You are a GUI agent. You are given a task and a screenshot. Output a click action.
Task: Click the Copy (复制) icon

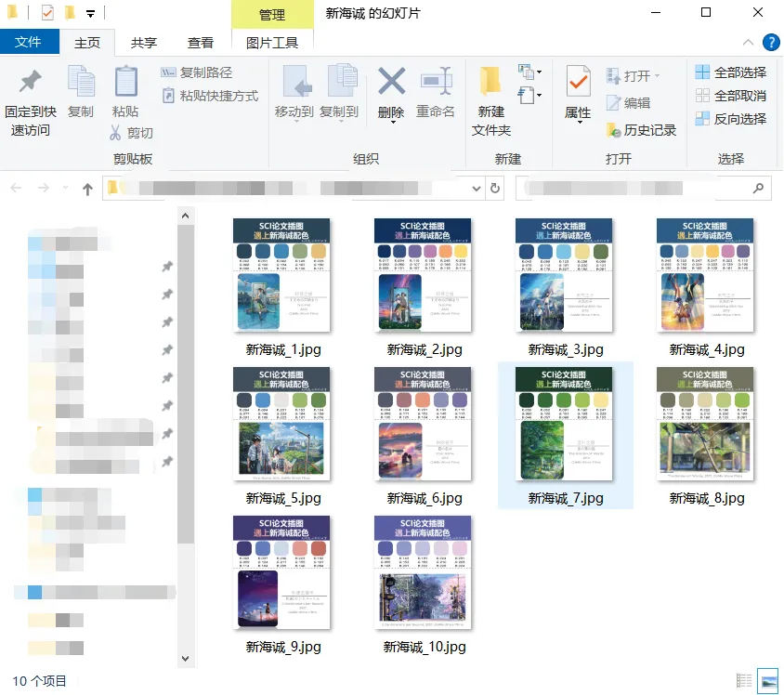coord(81,81)
